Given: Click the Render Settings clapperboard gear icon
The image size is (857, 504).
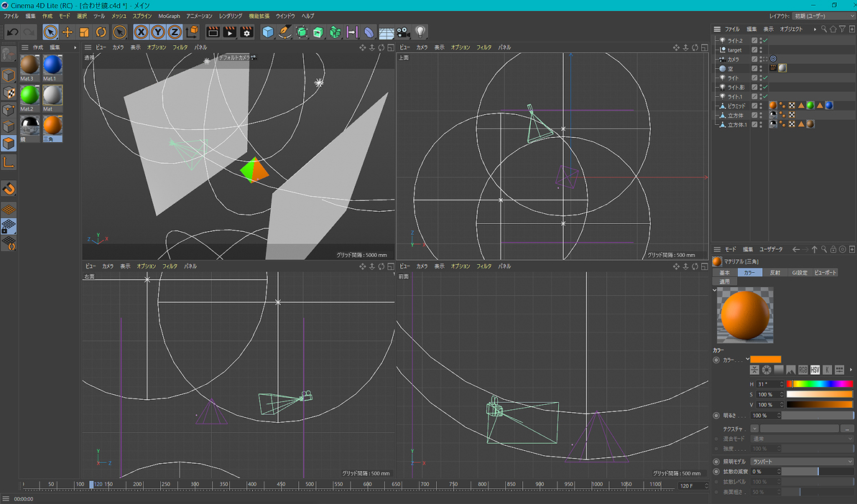Looking at the screenshot, I should pyautogui.click(x=247, y=32).
